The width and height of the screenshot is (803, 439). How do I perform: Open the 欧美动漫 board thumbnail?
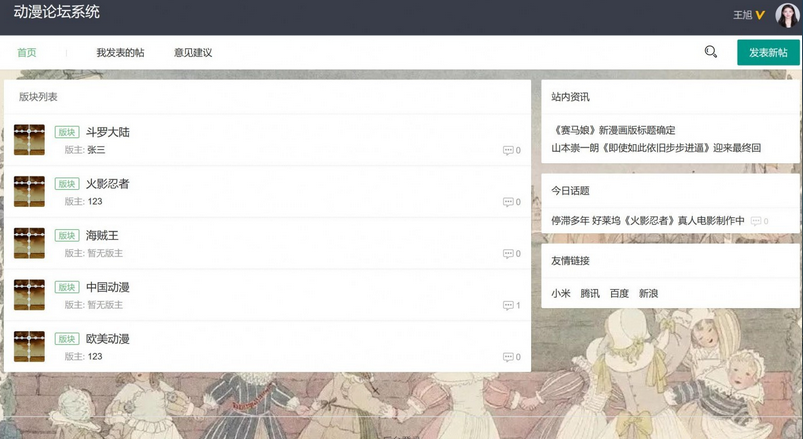29,346
